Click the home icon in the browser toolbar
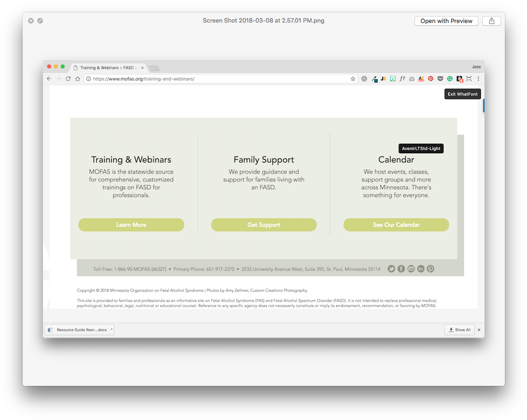This screenshot has width=527, height=420. [77, 79]
